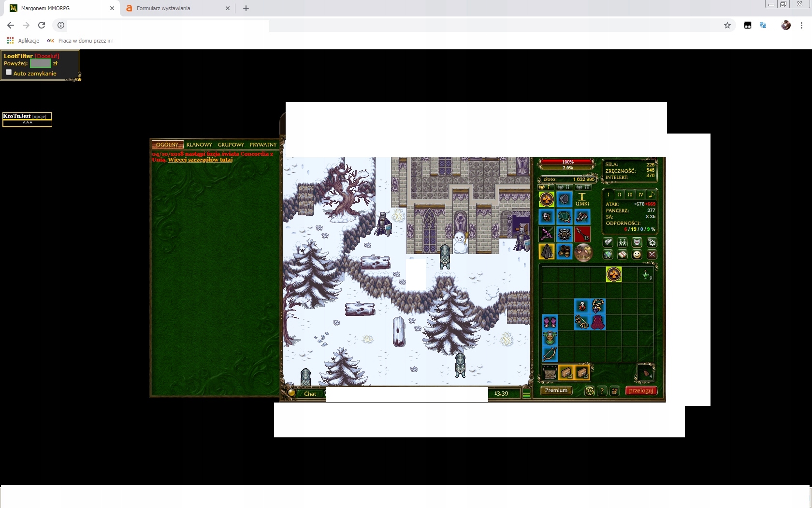Switch to stats tab III
The image size is (812, 508).
click(x=630, y=194)
